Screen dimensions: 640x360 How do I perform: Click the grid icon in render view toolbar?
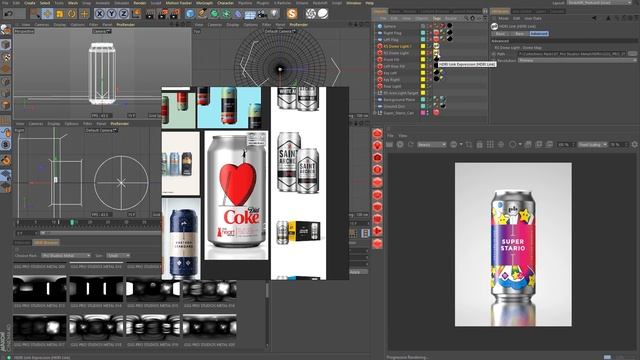pos(490,144)
